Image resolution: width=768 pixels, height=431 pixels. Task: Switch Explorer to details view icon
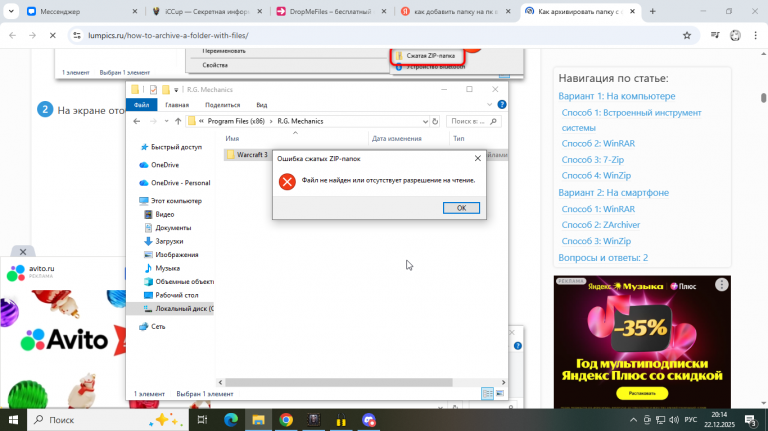(x=487, y=393)
